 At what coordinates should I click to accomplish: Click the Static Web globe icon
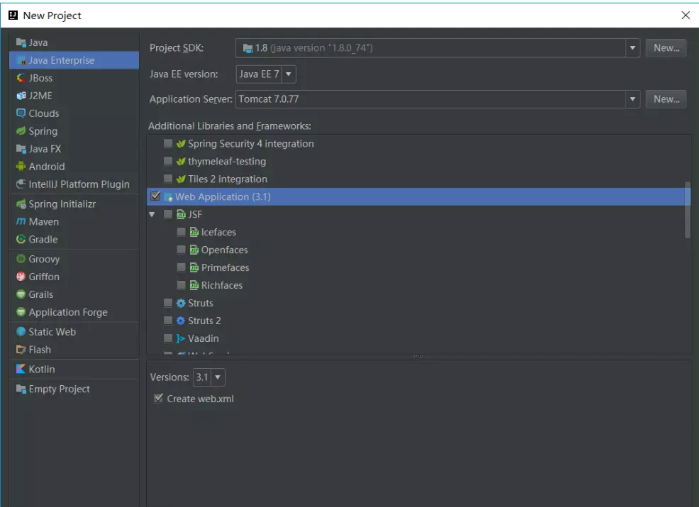21,332
